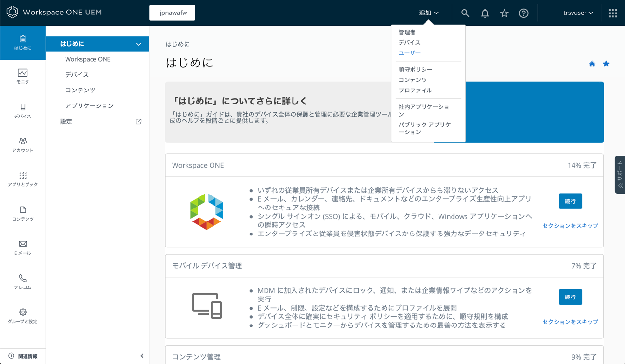Open グループと設定 in left sidebar
The height and width of the screenshot is (364, 625).
(23, 316)
